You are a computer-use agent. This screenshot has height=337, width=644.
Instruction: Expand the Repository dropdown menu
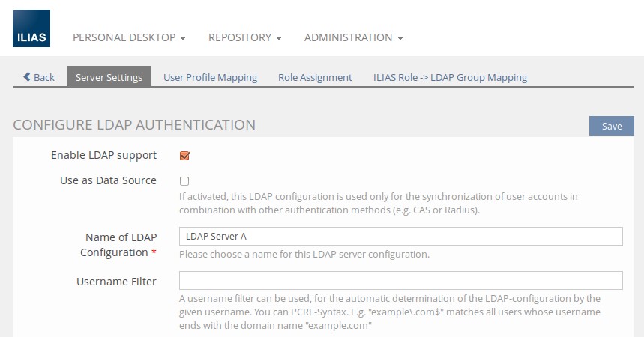245,37
